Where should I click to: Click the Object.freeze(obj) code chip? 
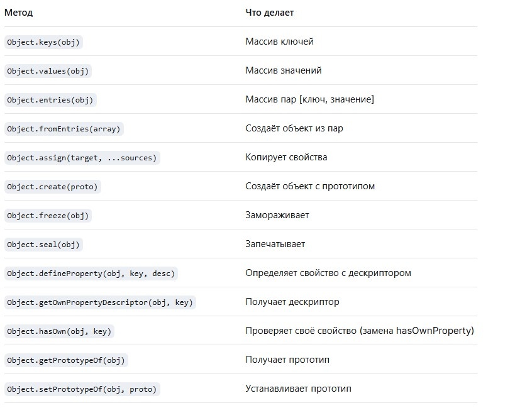coord(48,216)
